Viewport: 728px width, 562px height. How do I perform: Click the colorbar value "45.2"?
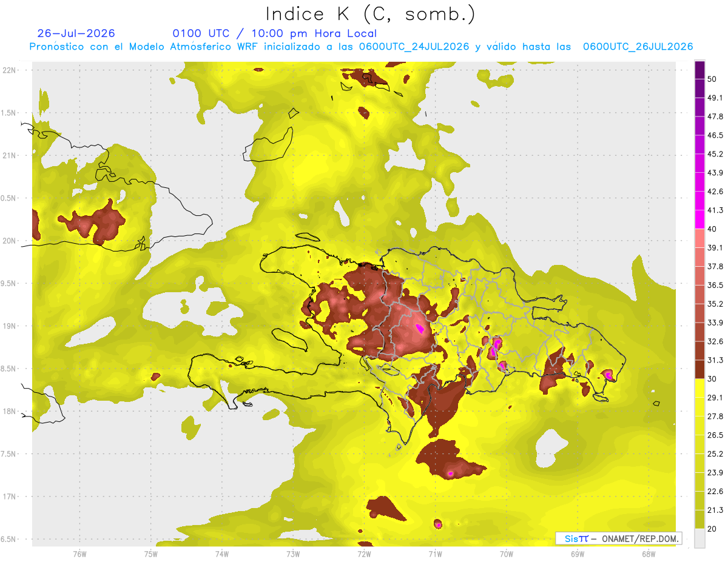click(715, 154)
